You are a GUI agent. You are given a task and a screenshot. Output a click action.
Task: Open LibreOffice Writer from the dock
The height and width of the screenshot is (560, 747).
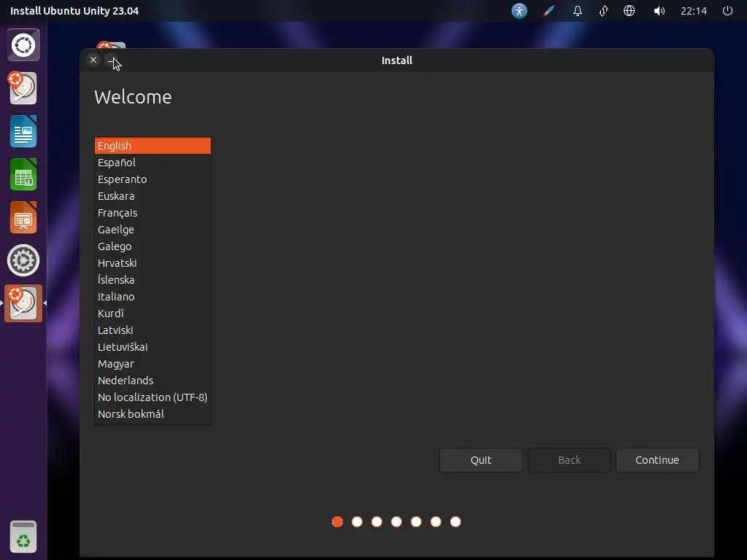tap(23, 131)
